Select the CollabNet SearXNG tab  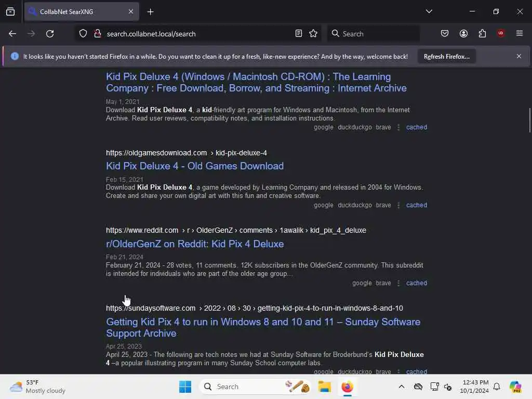(82, 12)
